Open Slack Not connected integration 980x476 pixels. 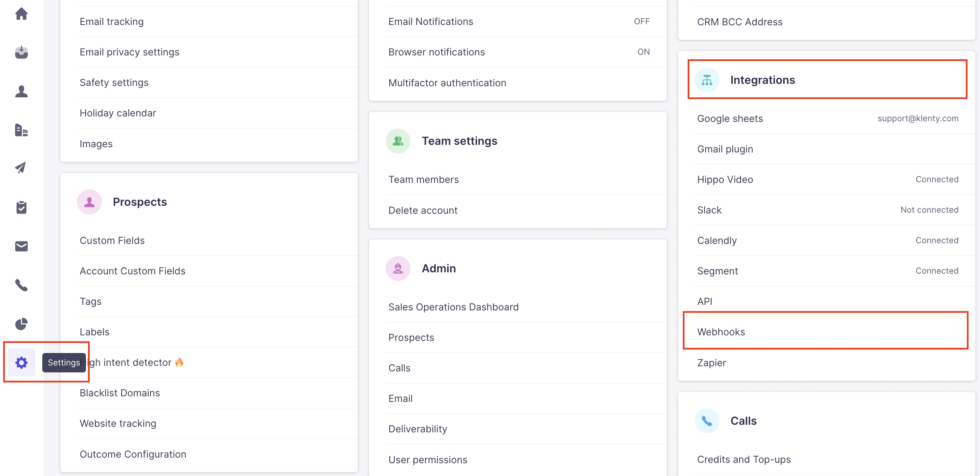point(709,210)
